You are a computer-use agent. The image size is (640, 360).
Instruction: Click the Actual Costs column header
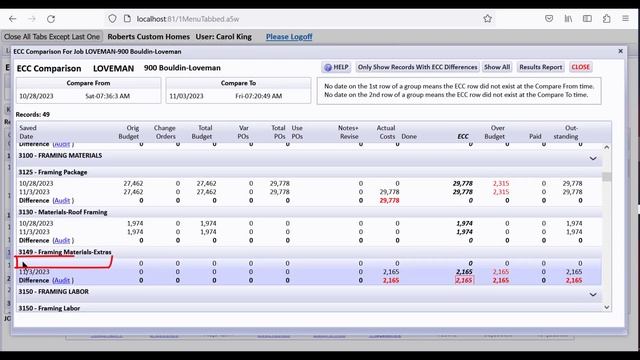386,132
